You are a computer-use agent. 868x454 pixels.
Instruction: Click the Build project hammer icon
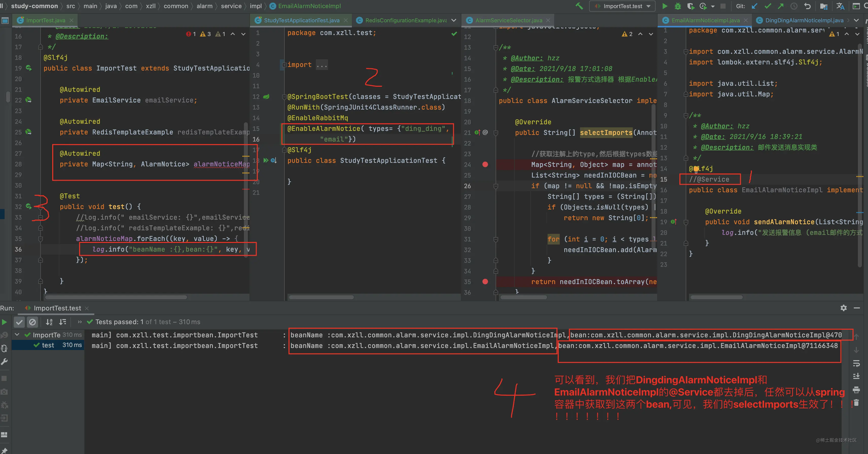coord(579,6)
